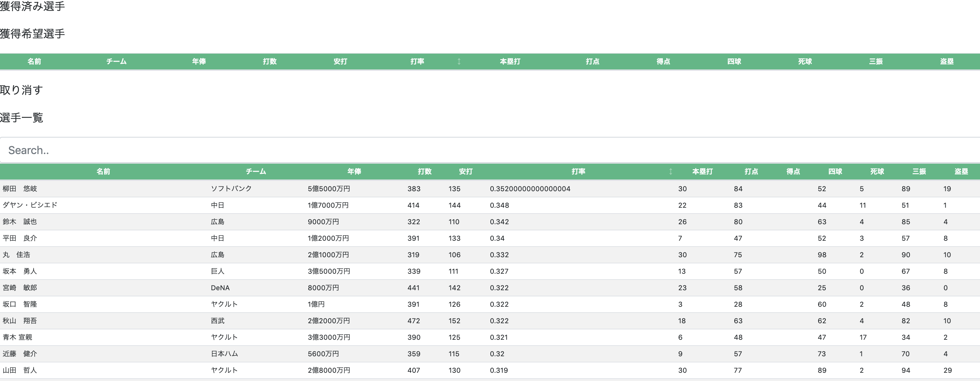Image resolution: width=980 pixels, height=381 pixels.
Task: Click at-bats value 472
Action: tap(414, 321)
